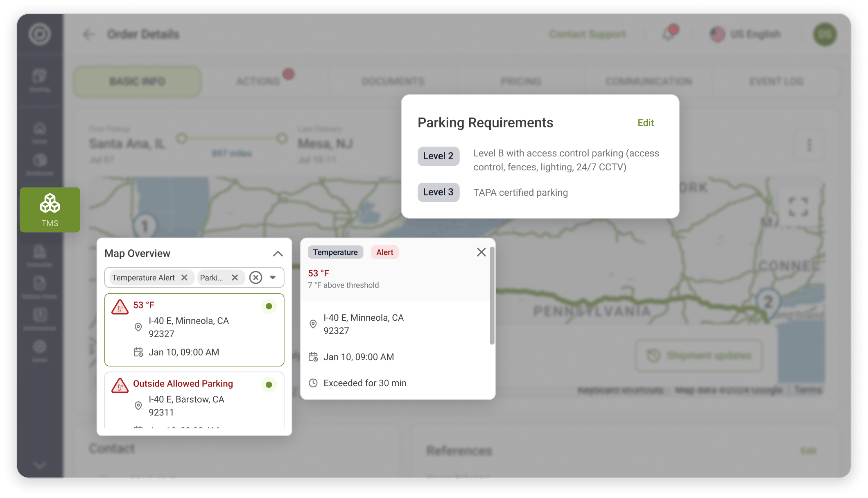Image resolution: width=868 pixels, height=498 pixels.
Task: Click the temperature warning triangle icon
Action: 120,307
